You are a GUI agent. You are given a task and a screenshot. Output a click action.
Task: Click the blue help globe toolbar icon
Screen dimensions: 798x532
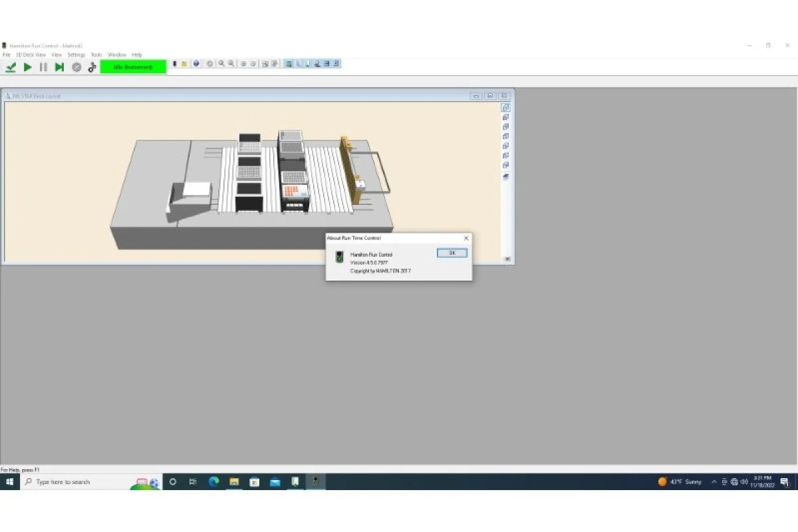(196, 64)
